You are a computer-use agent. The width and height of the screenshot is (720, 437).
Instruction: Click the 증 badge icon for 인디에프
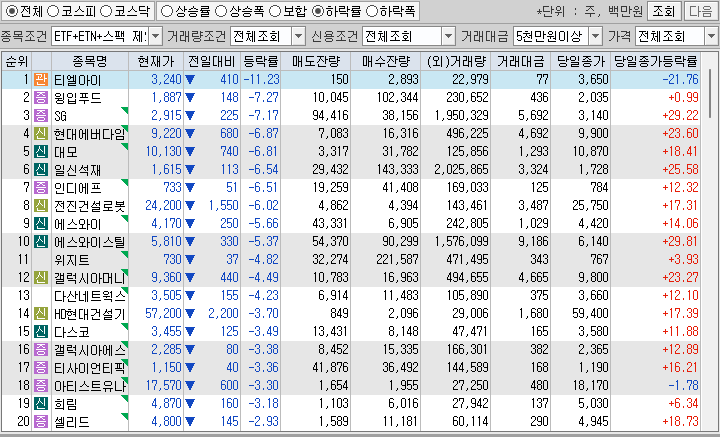pos(41,188)
